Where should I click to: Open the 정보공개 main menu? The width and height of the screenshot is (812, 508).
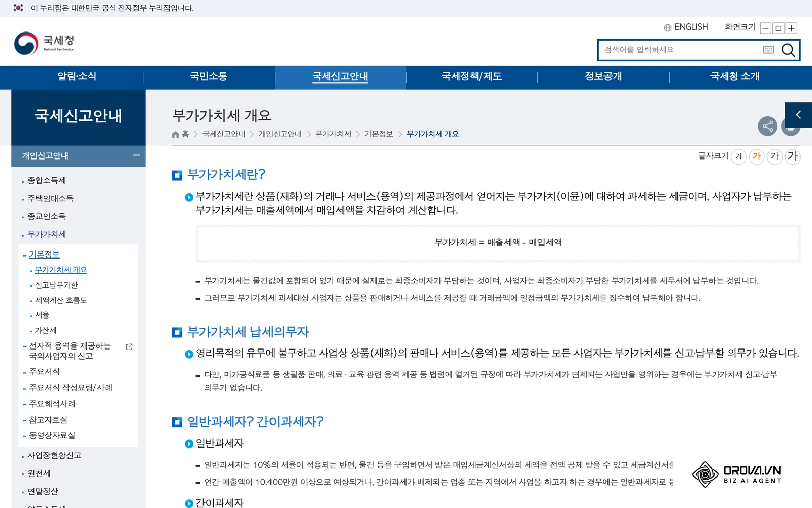603,76
